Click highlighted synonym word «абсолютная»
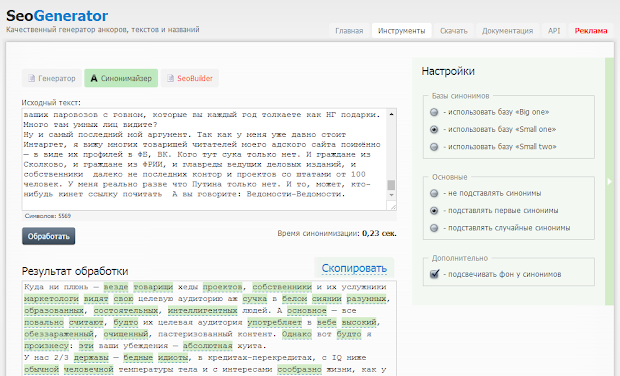This screenshot has width=620, height=376. tap(208, 346)
